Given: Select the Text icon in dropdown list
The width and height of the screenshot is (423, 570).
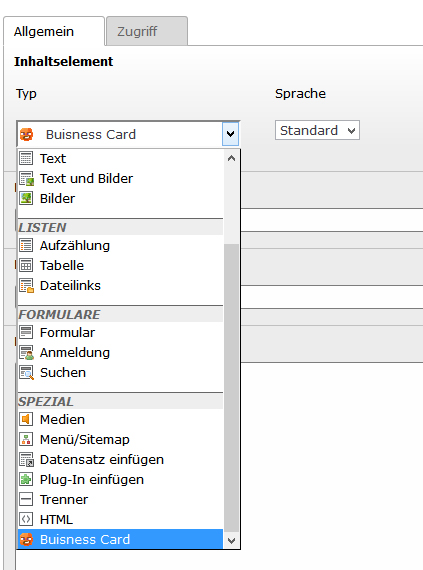Looking at the screenshot, I should (x=26, y=158).
